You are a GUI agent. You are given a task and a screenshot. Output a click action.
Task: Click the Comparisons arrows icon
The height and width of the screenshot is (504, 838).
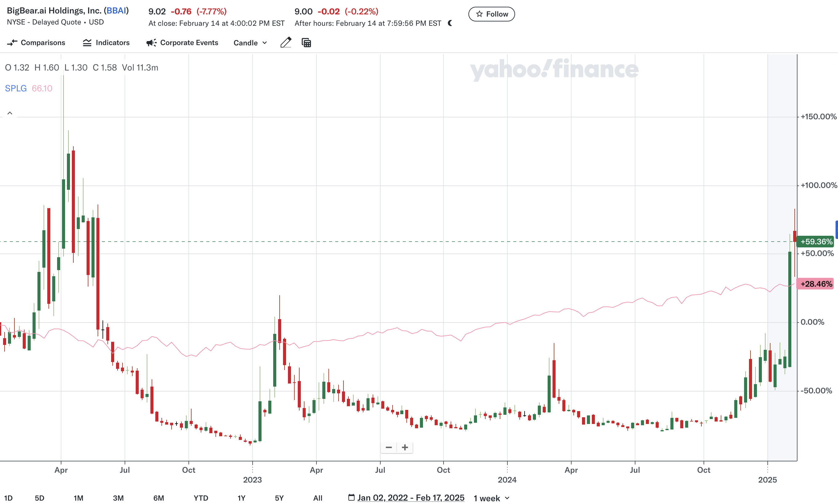[12, 42]
